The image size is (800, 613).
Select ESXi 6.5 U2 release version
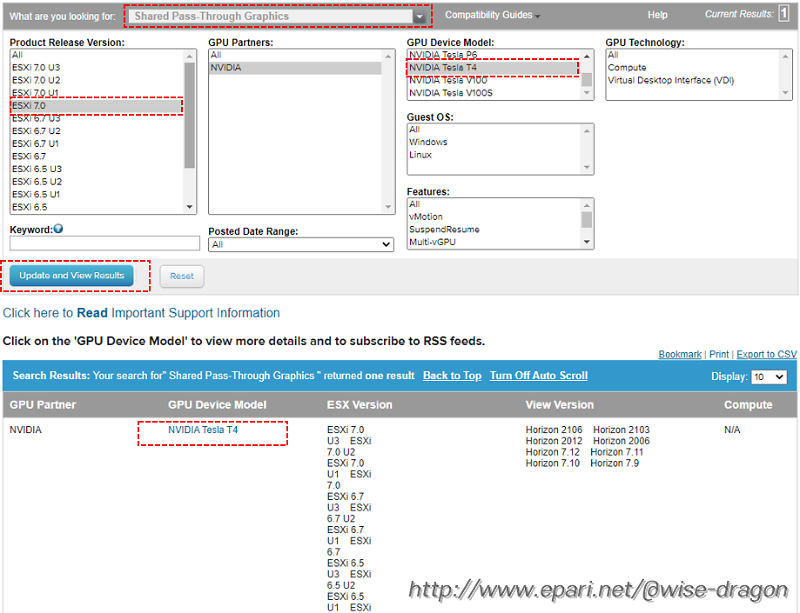tap(97, 182)
